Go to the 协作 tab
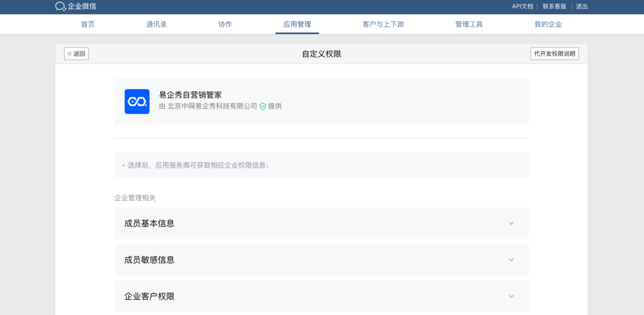Image resolution: width=644 pixels, height=315 pixels. 225,24
